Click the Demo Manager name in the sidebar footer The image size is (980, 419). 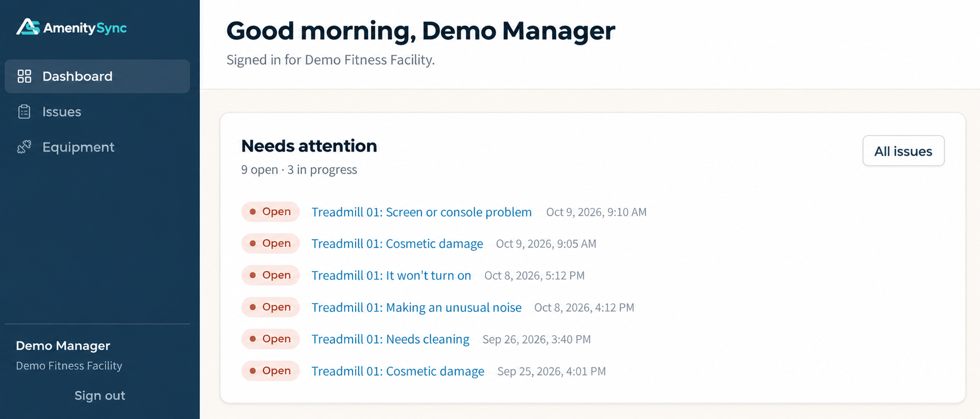[x=63, y=346]
